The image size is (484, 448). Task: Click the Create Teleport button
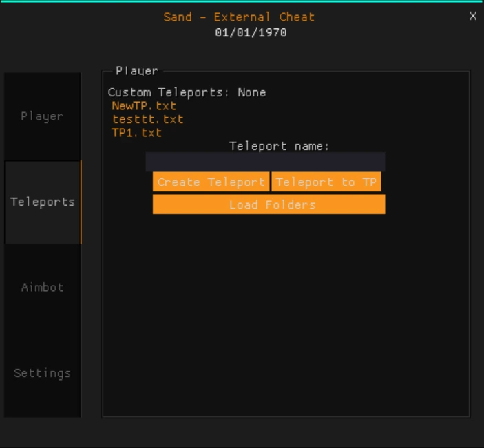click(211, 182)
